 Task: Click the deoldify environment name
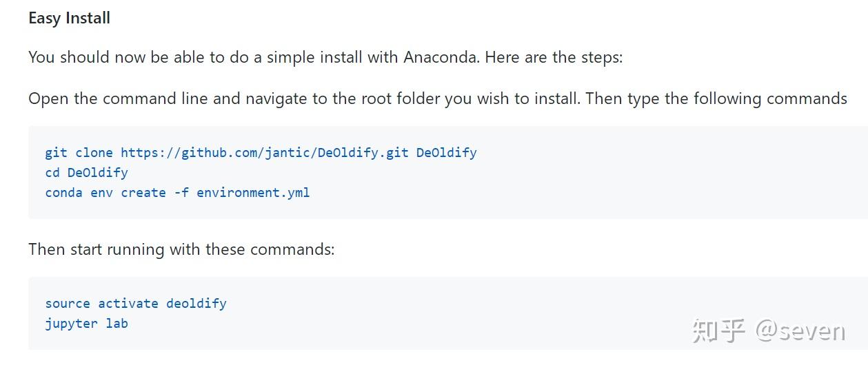click(x=196, y=303)
